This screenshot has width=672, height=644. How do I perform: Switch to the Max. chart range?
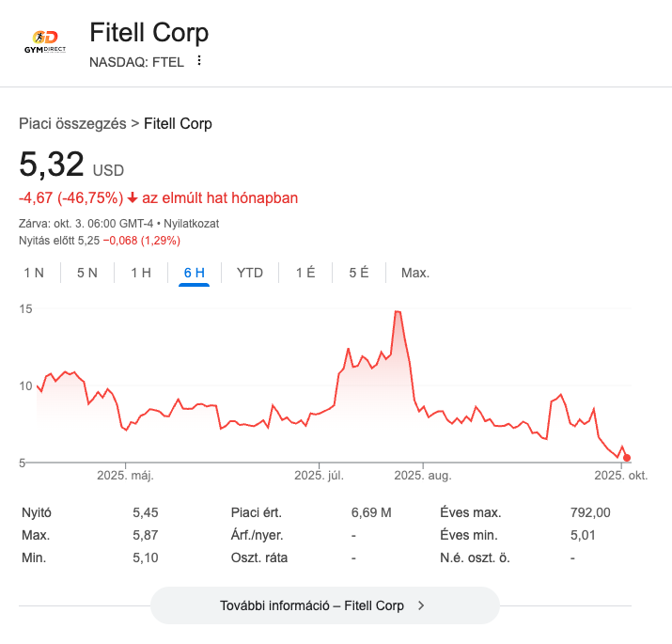pos(415,273)
